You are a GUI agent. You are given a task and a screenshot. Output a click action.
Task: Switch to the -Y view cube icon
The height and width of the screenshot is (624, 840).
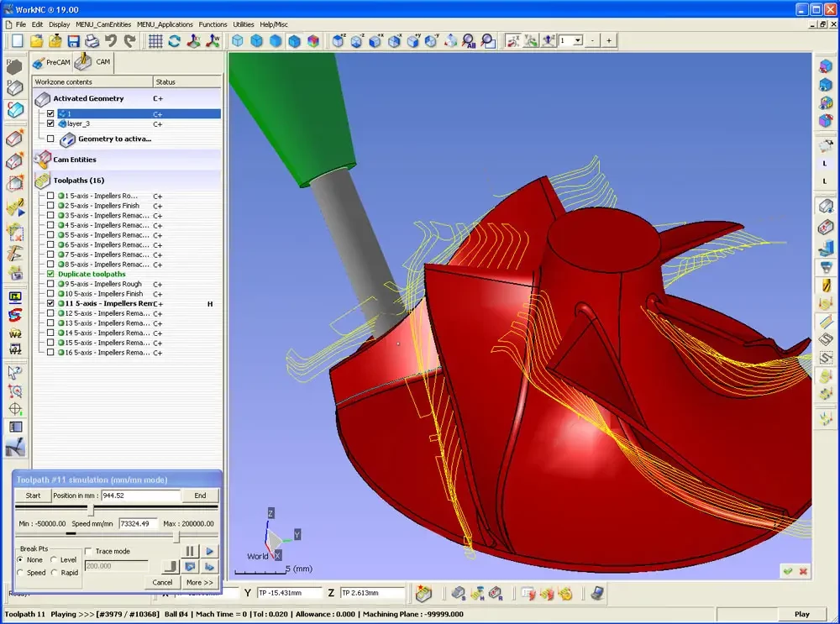432,40
